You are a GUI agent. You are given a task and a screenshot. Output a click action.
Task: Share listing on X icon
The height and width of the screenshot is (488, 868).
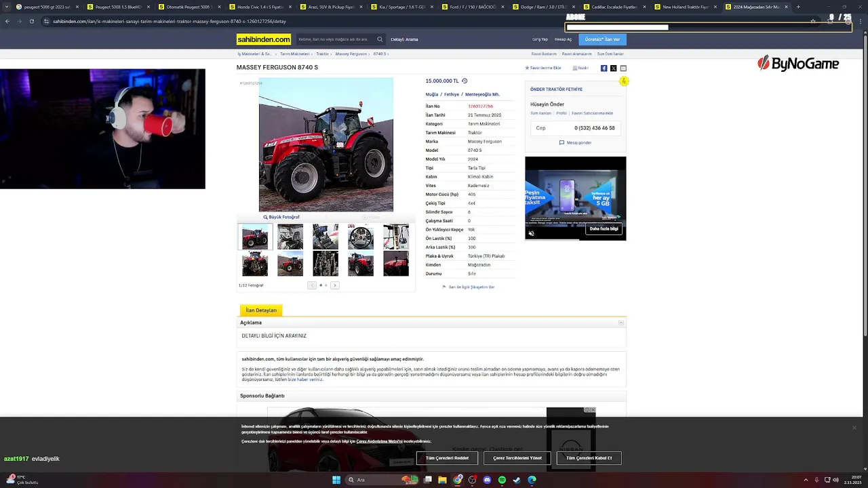tap(613, 68)
